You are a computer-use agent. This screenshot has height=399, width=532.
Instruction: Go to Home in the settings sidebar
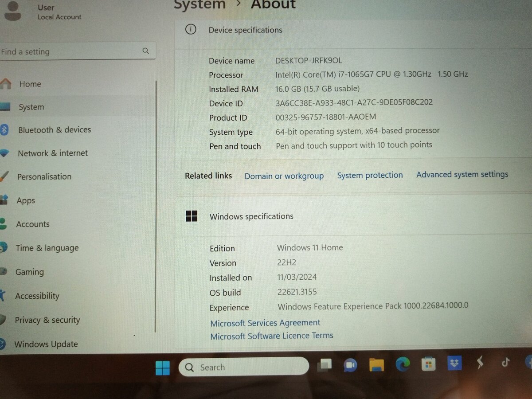30,84
